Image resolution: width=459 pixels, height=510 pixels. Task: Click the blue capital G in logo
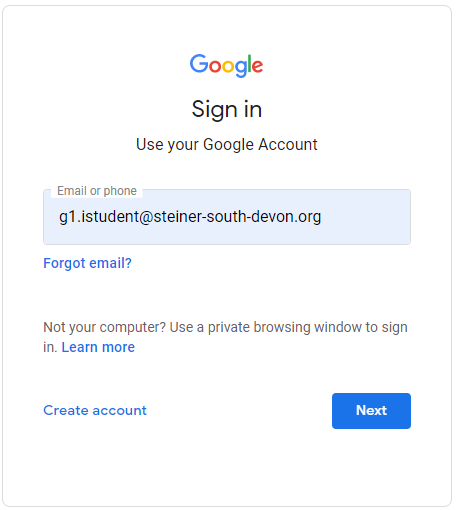(x=199, y=63)
